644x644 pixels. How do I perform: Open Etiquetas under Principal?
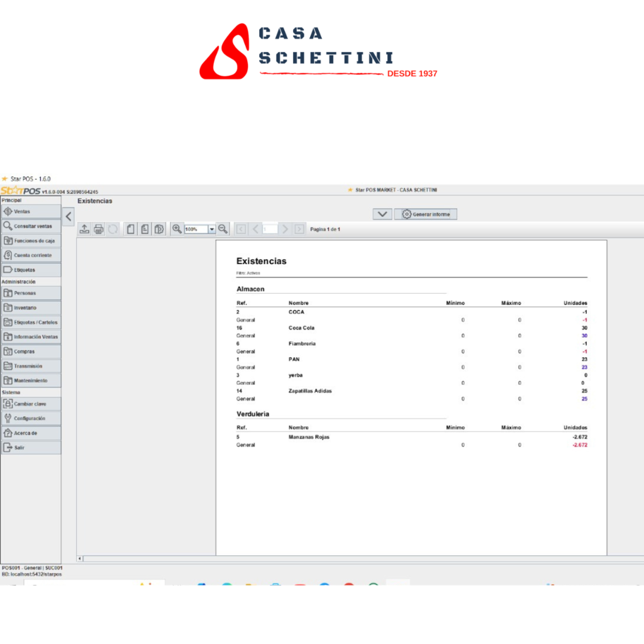tap(31, 270)
